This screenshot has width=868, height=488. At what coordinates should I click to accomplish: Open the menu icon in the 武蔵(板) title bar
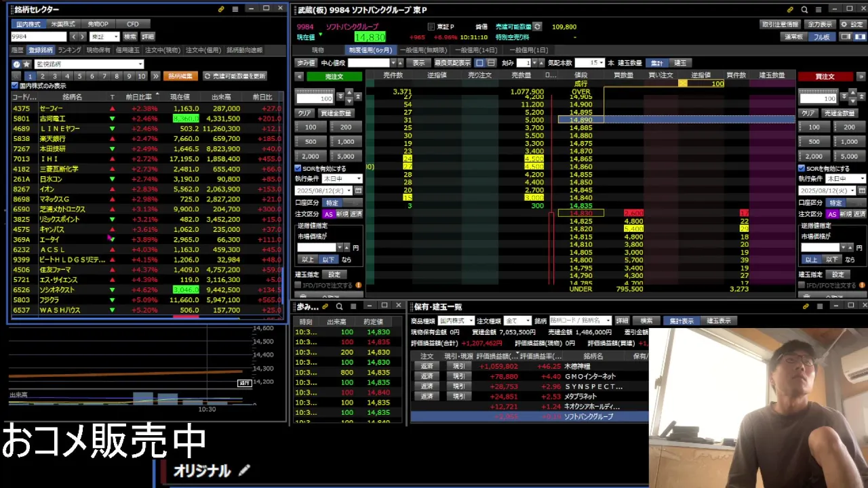point(820,9)
